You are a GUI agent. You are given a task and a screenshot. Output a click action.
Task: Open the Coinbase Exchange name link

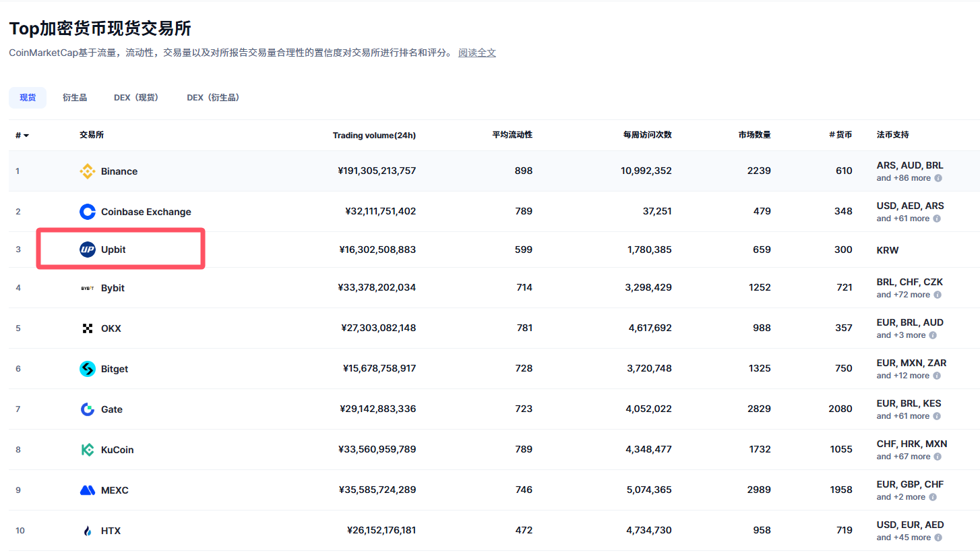click(146, 212)
